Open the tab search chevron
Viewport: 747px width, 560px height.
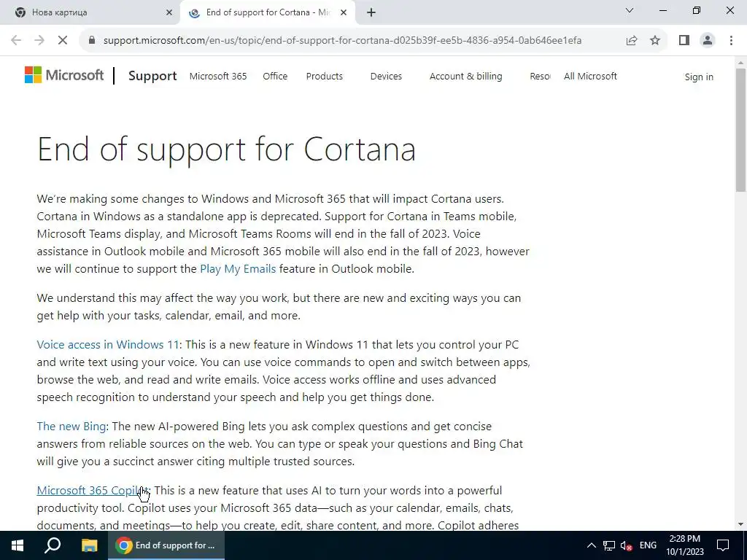tap(630, 10)
